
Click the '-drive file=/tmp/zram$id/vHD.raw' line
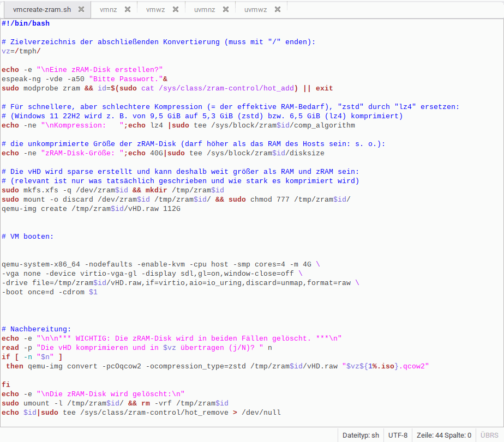[x=181, y=283]
